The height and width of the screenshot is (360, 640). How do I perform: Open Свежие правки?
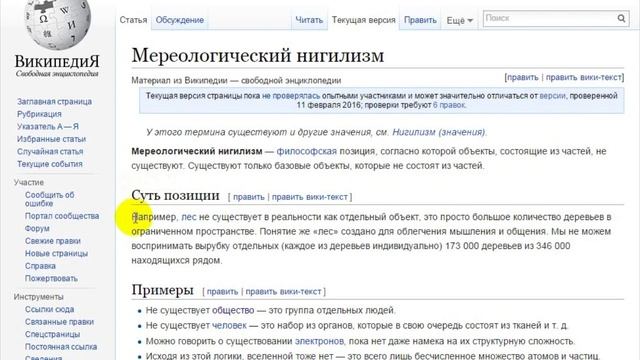(53, 241)
